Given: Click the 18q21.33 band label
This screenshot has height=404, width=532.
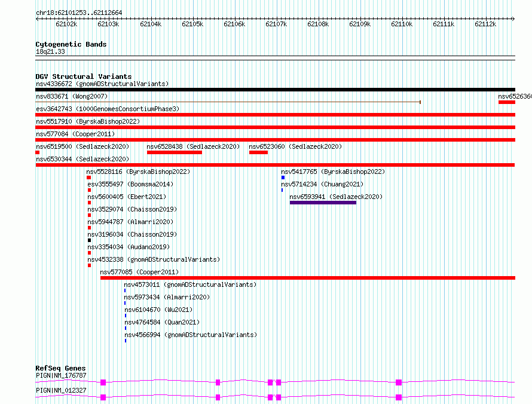Looking at the screenshot, I should pyautogui.click(x=50, y=51).
